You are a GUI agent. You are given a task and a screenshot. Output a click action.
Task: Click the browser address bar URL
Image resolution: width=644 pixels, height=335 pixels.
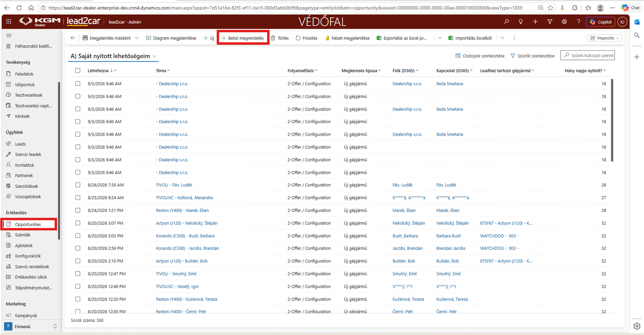tap(285, 8)
